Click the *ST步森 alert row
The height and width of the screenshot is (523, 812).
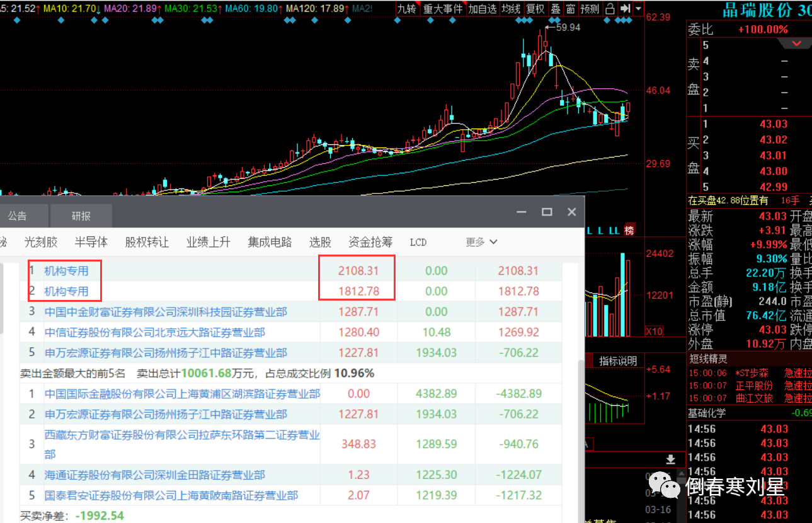(x=750, y=373)
